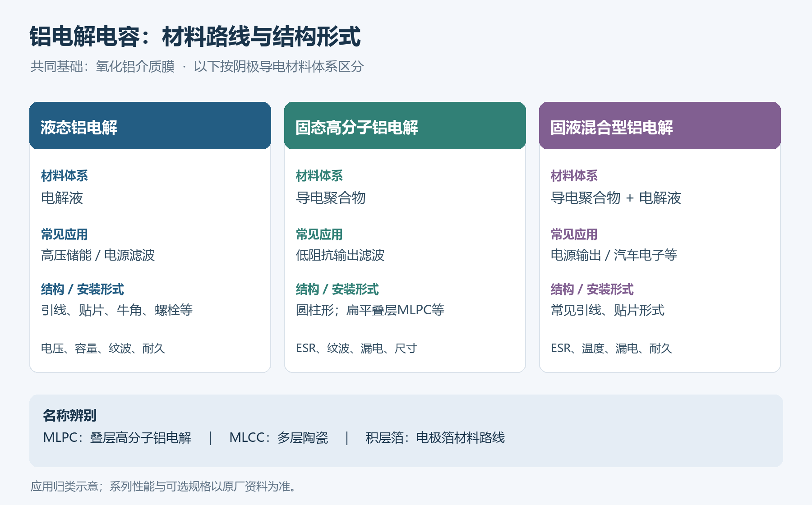Click 电源输出 / 汽车电子等 text
Viewport: 812px width, 505px height.
[x=614, y=255]
